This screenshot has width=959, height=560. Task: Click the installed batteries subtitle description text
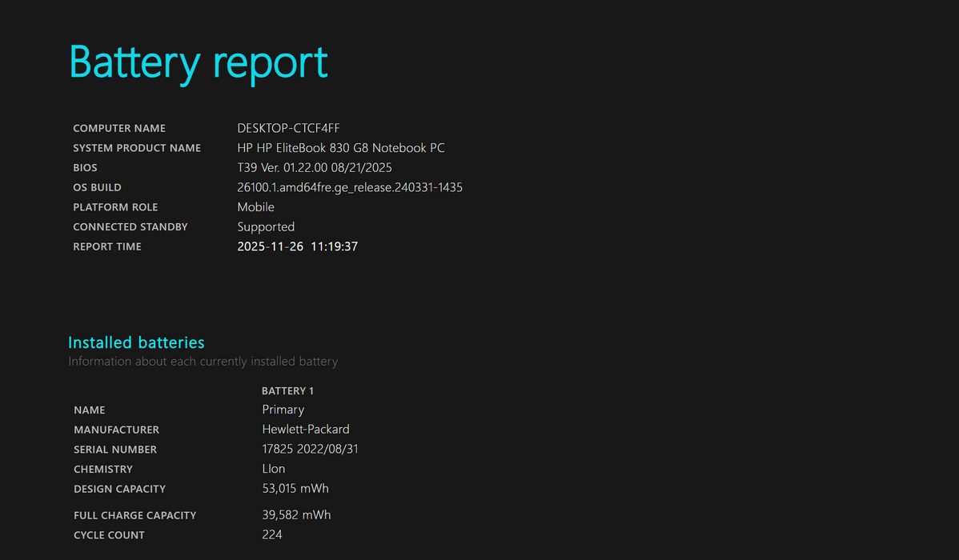pyautogui.click(x=203, y=362)
